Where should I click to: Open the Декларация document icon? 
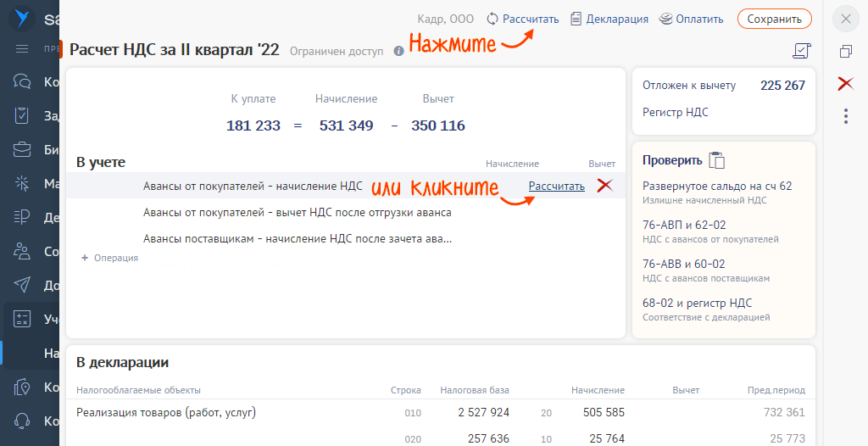(576, 19)
